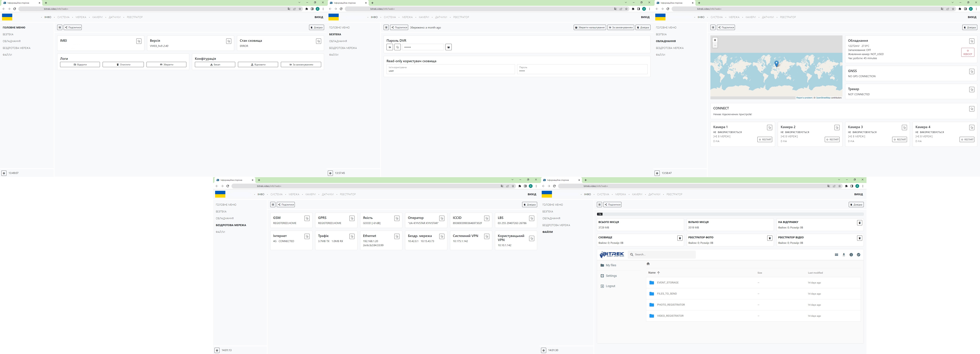Toggle sidebar list icon in the Бездротова мережа window
The width and height of the screenshot is (980, 354).
coord(273,205)
